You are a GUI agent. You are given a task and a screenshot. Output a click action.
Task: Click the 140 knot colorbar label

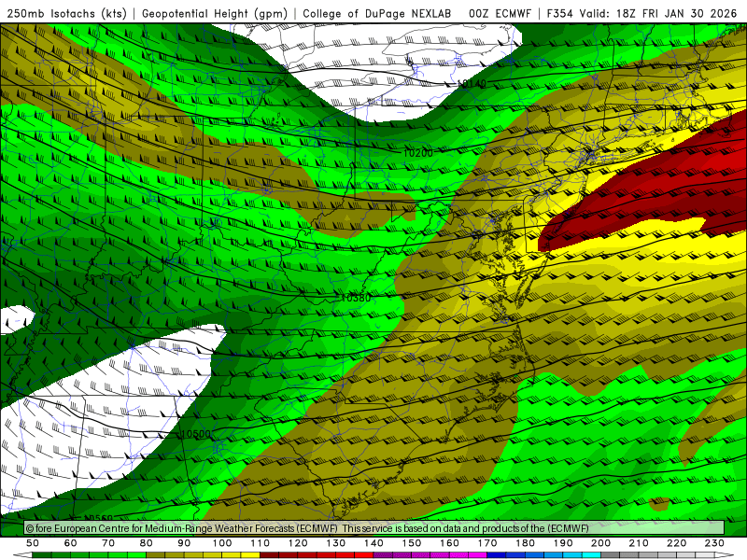373,543
